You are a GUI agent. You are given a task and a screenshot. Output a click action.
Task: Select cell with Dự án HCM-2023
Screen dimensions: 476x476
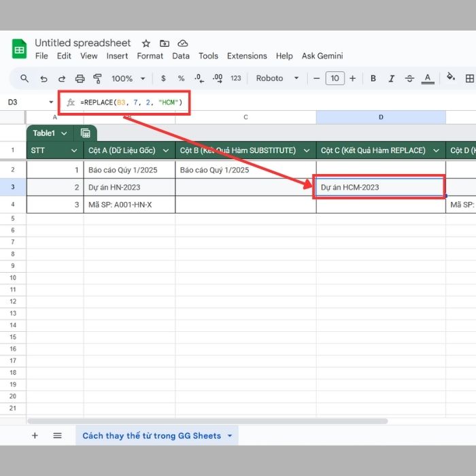381,187
